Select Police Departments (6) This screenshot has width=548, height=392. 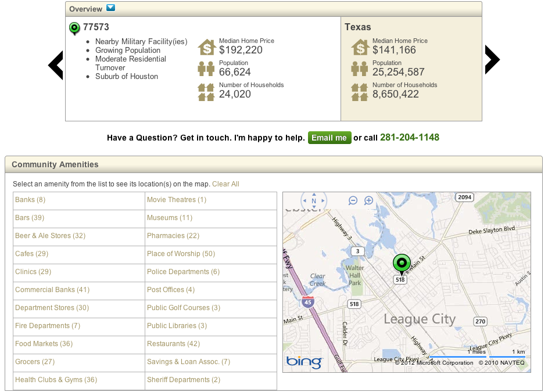point(184,272)
